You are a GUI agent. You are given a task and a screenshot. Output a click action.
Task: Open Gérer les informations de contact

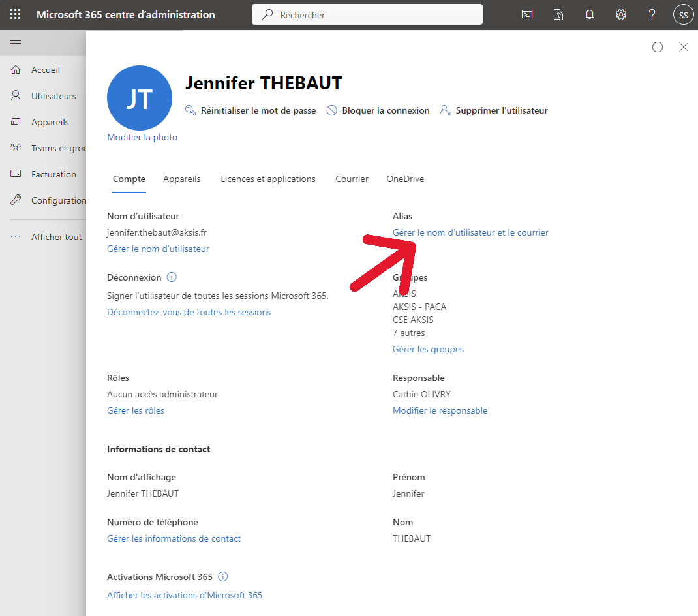point(174,538)
